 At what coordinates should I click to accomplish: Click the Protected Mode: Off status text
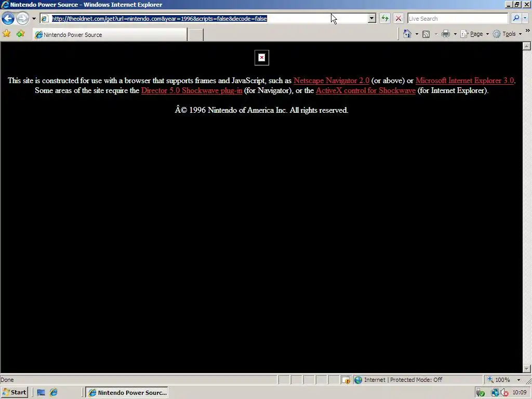pos(416,380)
